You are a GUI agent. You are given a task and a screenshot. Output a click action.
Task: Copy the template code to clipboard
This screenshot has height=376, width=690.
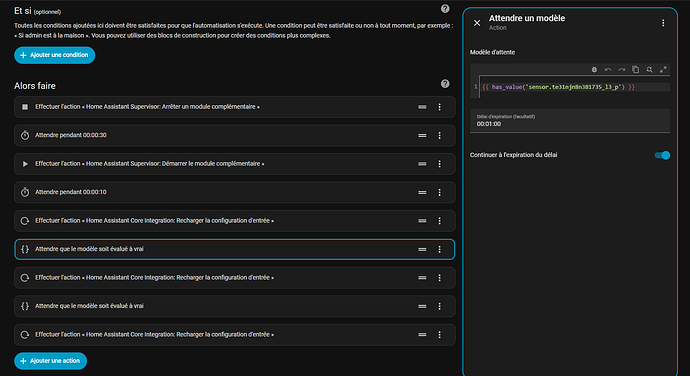(635, 70)
